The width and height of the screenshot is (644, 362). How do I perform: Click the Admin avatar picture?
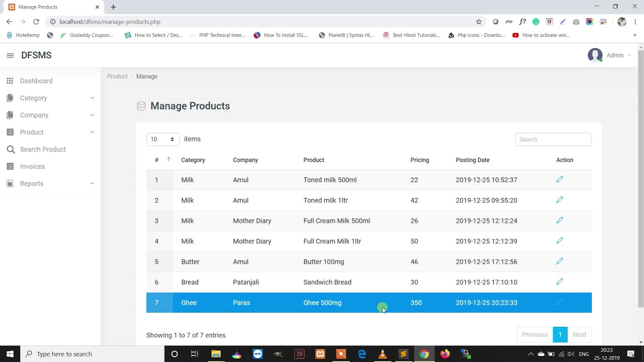coord(595,55)
